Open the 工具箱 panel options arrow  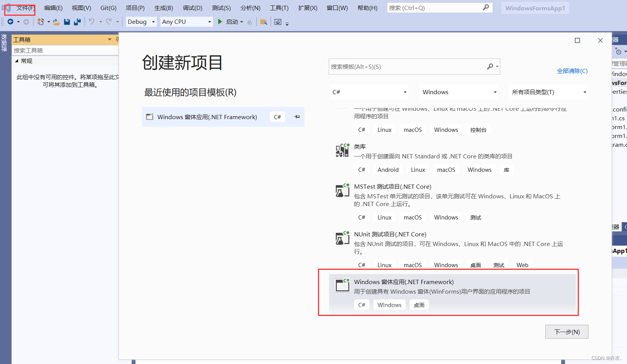(110, 39)
